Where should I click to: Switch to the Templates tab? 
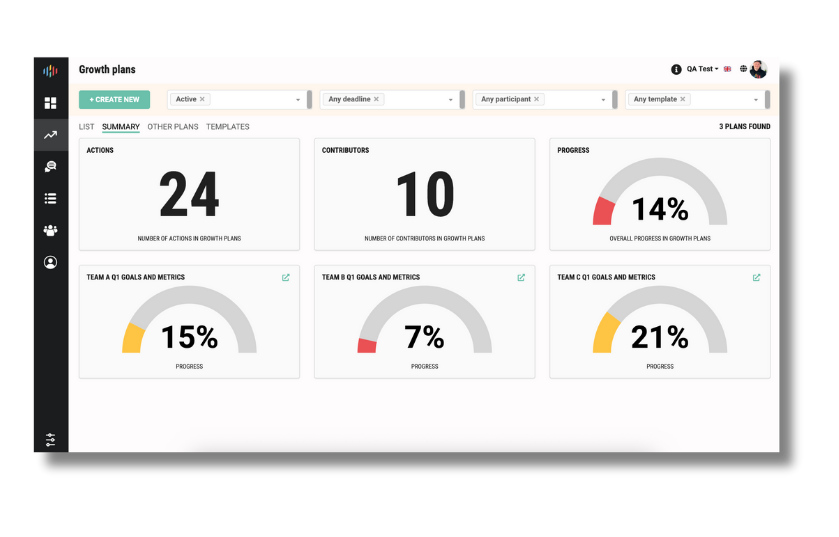(x=228, y=127)
